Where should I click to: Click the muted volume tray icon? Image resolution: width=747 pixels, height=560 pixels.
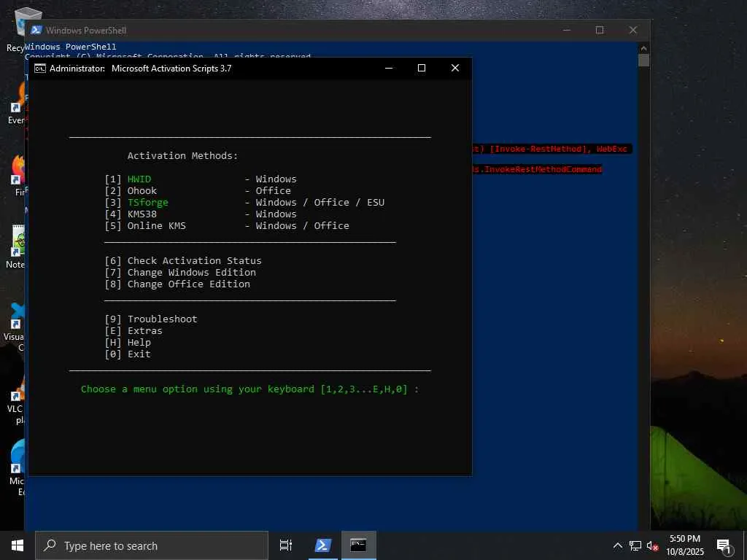(x=652, y=545)
